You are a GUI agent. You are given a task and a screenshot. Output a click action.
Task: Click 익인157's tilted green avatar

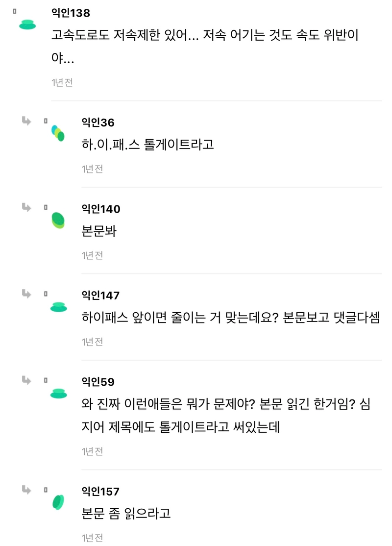click(58, 502)
